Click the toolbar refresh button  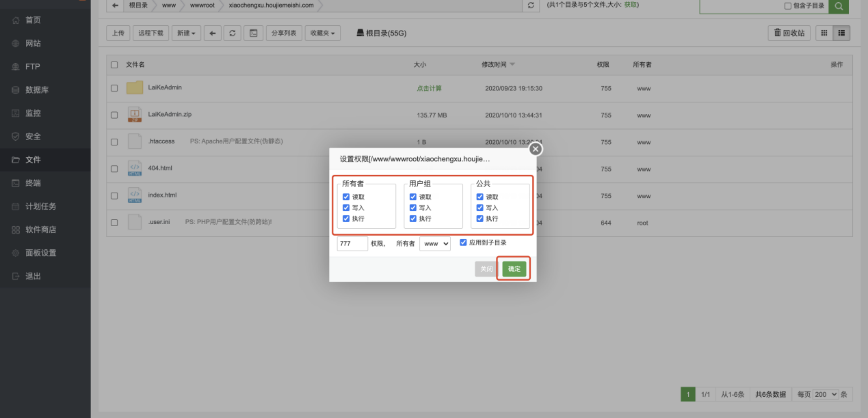(232, 33)
